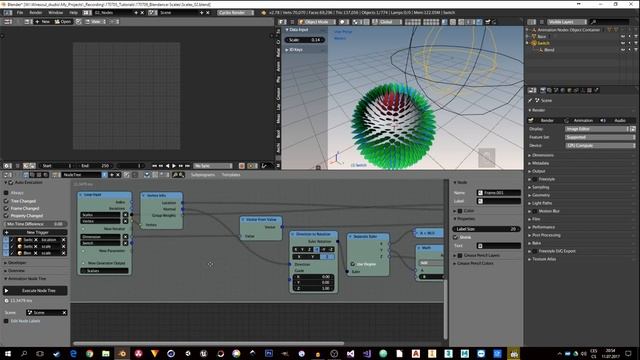Viewport: 640px width, 360px height.
Task: Open Chrome from the Windows taskbar
Action: coord(89,353)
